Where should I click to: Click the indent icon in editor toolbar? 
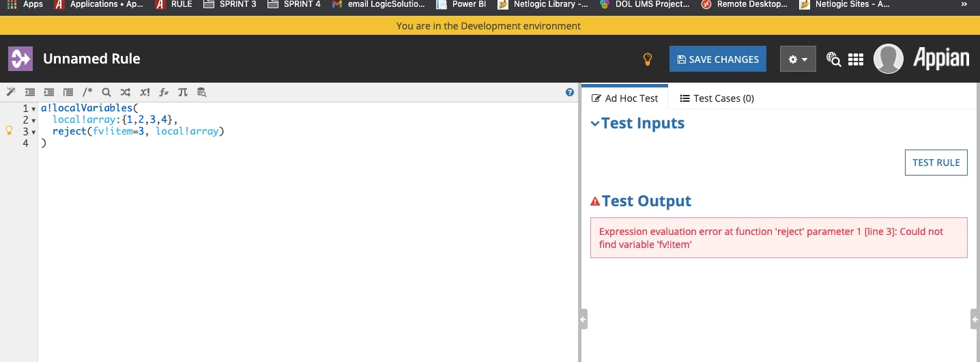(48, 92)
